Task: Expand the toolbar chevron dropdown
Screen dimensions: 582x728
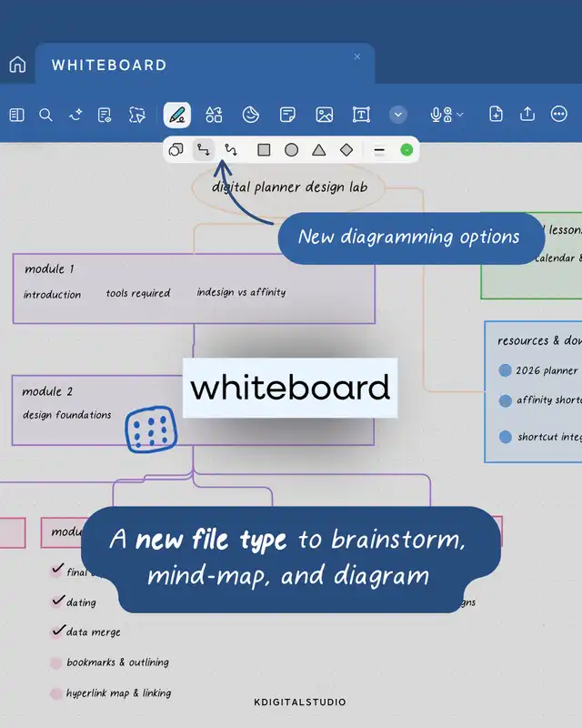Action: pyautogui.click(x=398, y=115)
